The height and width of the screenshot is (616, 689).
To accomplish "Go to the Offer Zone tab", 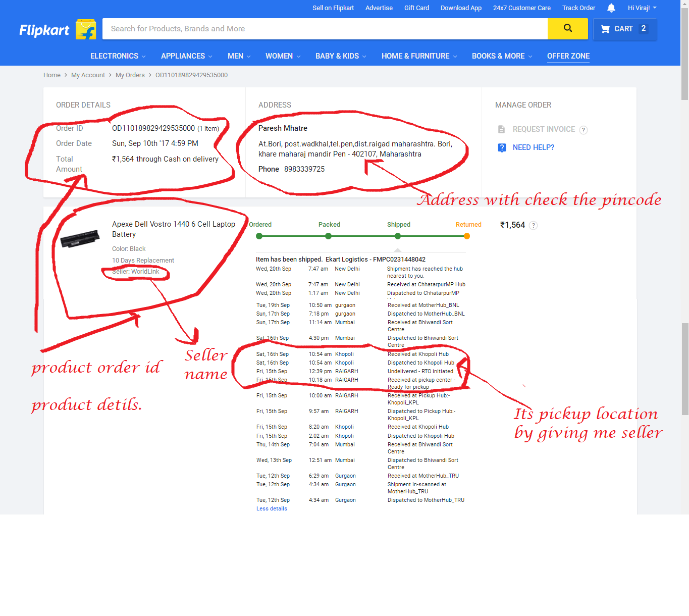I will (x=568, y=56).
